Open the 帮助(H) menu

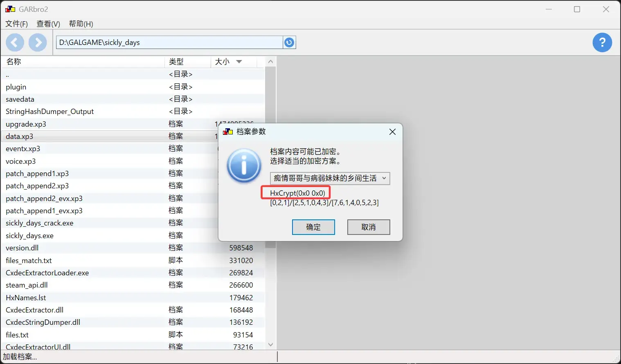coord(81,24)
